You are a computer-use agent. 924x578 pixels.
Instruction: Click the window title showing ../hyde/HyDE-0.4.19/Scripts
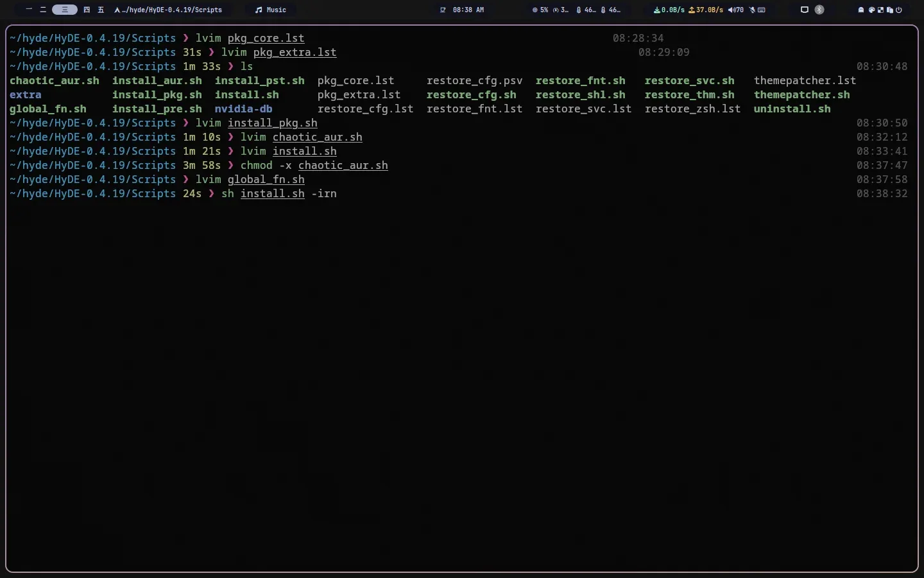168,10
